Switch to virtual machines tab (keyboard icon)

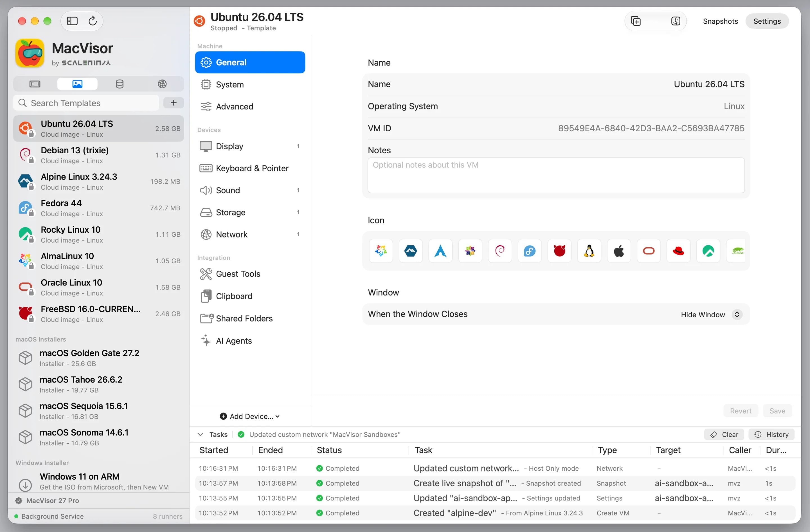pos(35,84)
